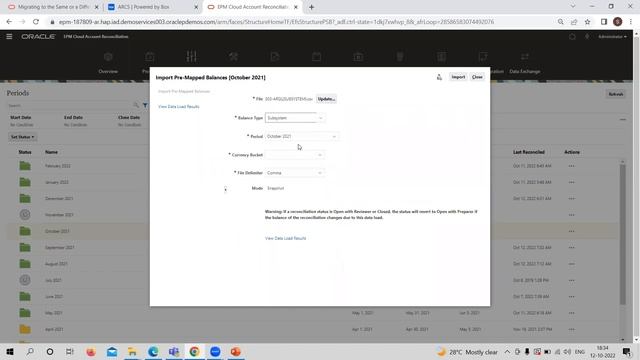Open the actions ellipsis for June 2021 row
640x360 pixels.
coord(571,297)
